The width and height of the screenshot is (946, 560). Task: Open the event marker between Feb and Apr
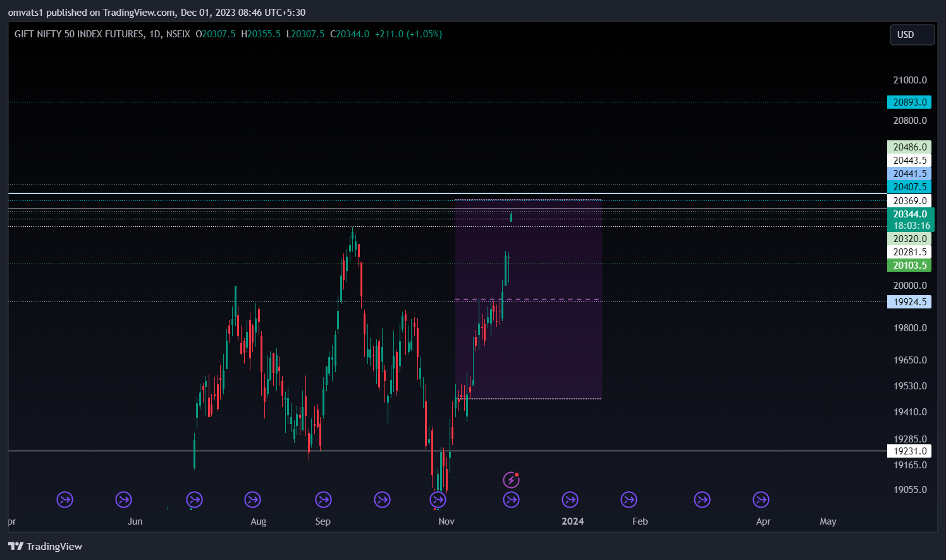coord(702,500)
